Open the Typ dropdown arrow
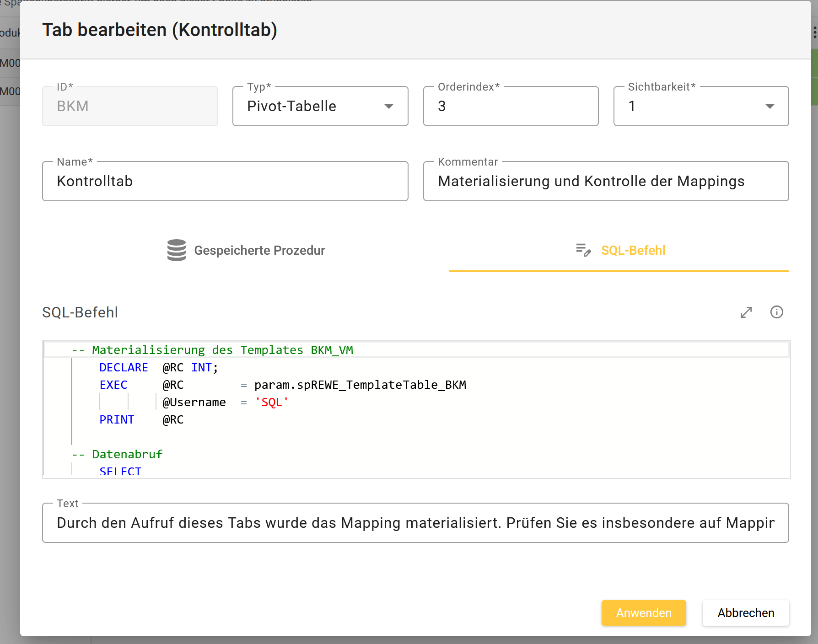 [388, 107]
